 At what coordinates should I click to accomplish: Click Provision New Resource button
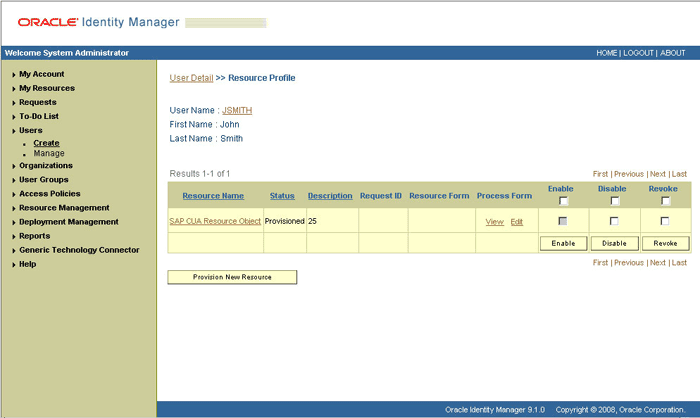click(x=232, y=277)
